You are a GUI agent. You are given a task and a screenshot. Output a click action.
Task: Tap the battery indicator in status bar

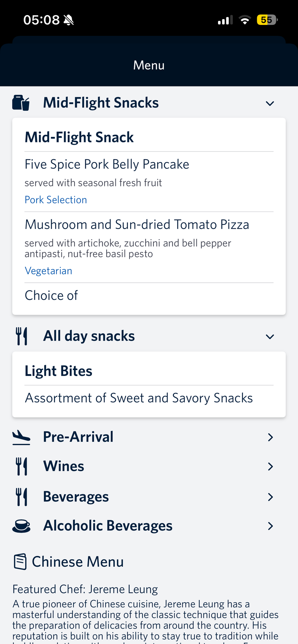267,20
